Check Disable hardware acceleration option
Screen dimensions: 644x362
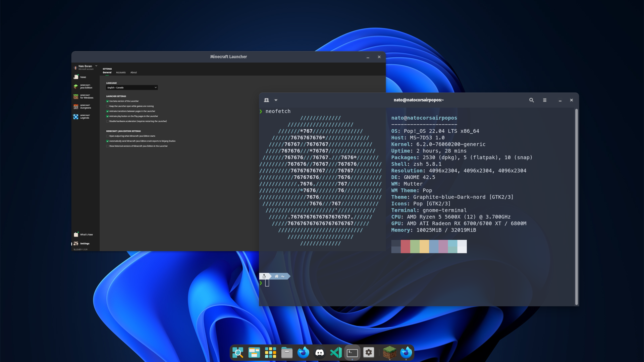[108, 121]
